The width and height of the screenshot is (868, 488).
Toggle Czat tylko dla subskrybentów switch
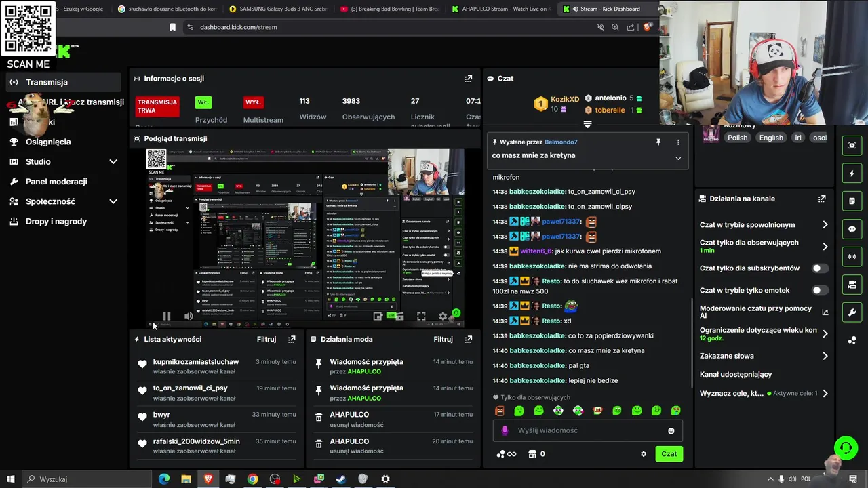point(820,268)
